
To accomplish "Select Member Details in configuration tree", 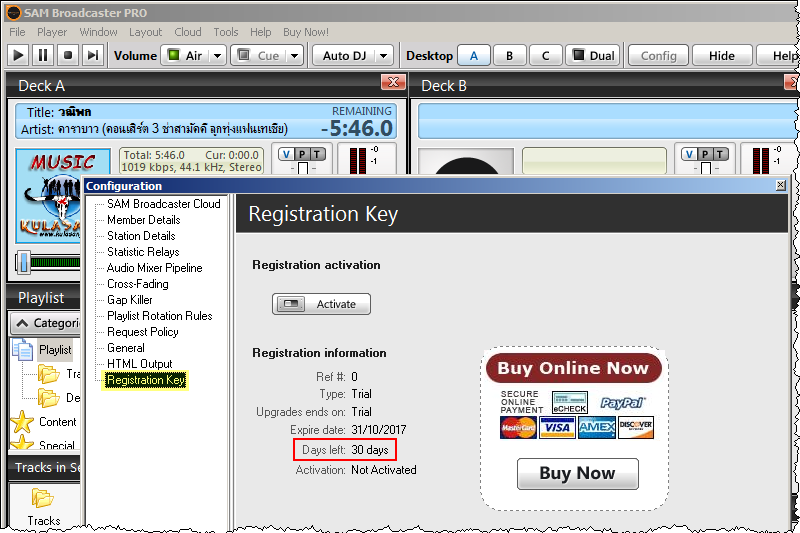I will point(144,220).
